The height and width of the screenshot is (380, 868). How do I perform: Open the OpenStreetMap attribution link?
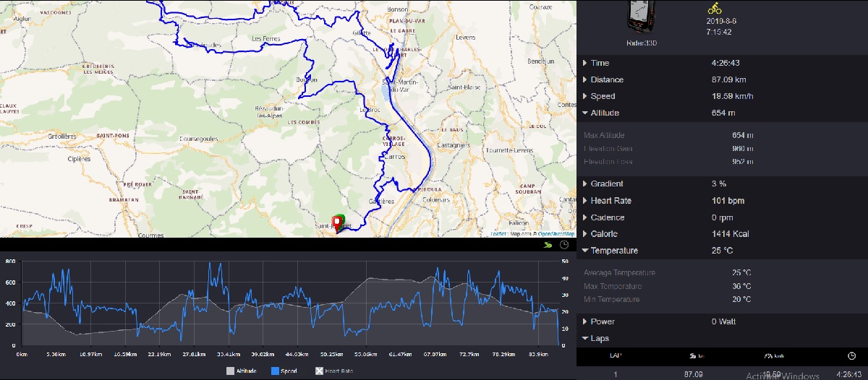(x=556, y=233)
